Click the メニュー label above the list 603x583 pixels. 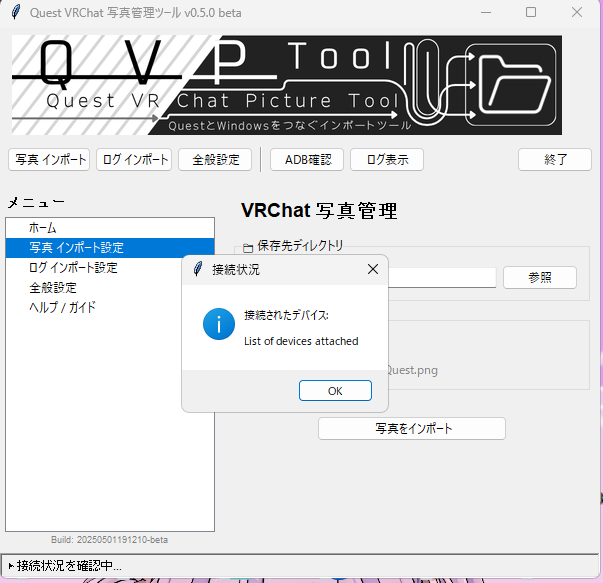click(36, 202)
